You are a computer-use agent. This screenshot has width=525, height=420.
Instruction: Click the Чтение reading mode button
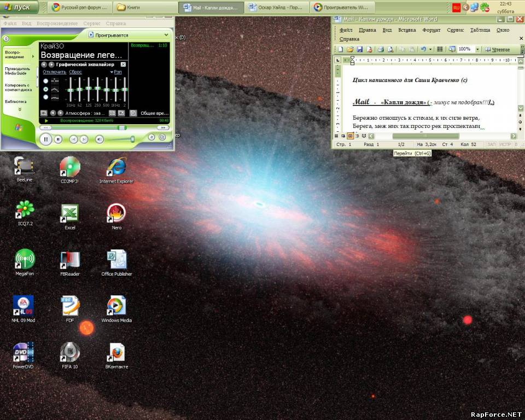click(498, 50)
